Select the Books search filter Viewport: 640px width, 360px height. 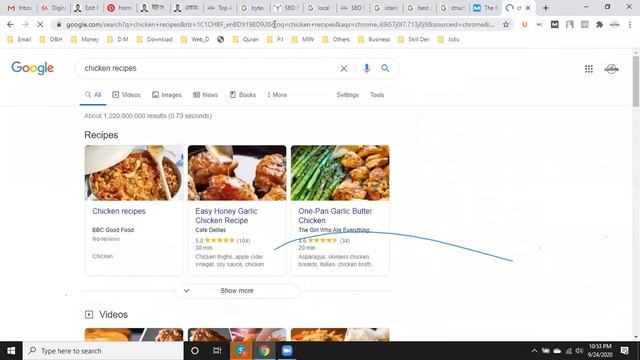point(243,95)
